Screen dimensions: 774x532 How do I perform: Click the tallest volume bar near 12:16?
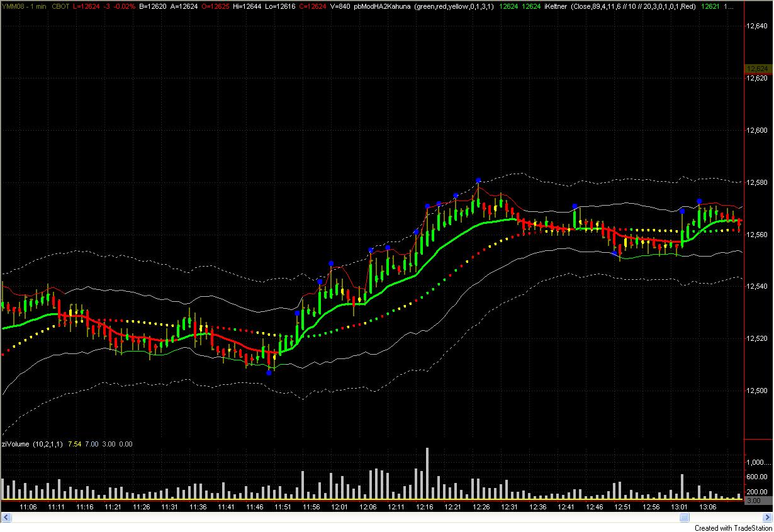(427, 474)
